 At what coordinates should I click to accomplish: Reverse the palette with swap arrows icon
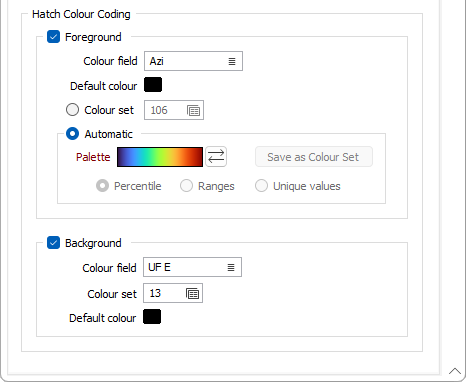[x=216, y=157]
